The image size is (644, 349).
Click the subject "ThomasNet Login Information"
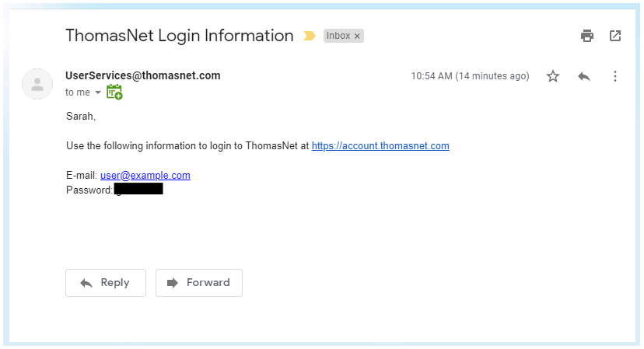pyautogui.click(x=180, y=36)
